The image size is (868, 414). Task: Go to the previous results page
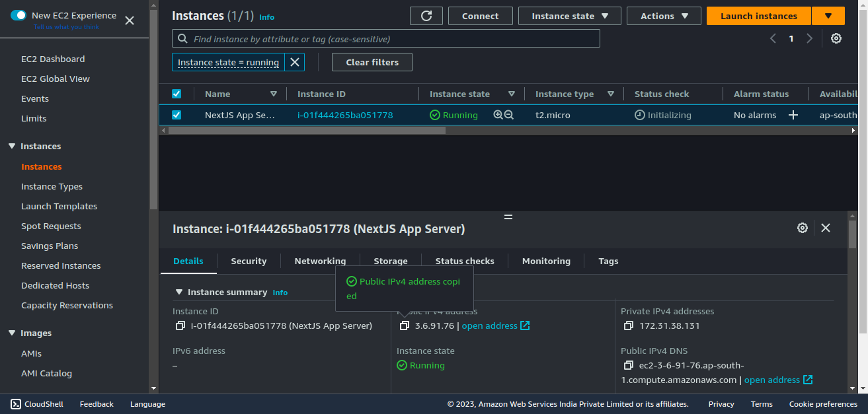tap(773, 38)
